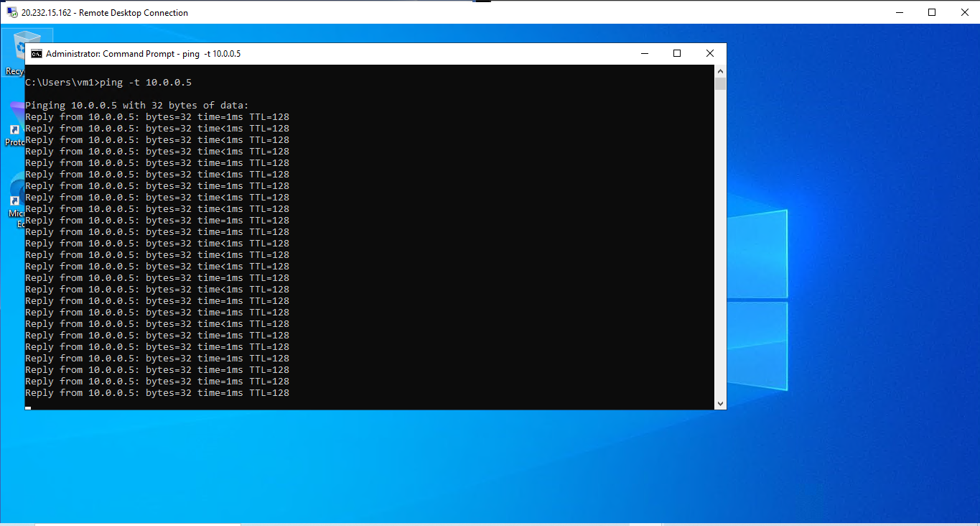980x526 pixels.
Task: Close the Command Prompt ping window
Action: click(710, 54)
